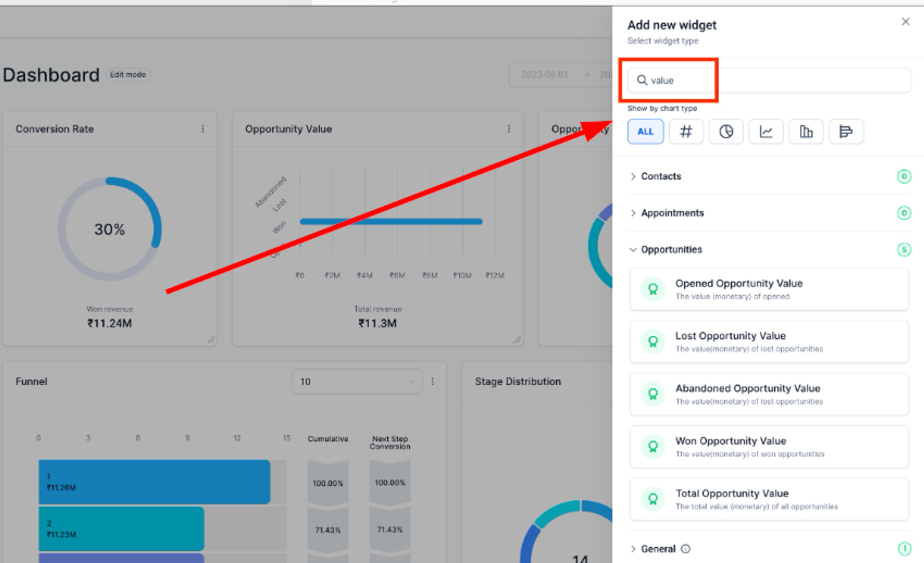Select the horizontal bar chart filter
This screenshot has height=563, width=924.
pos(846,132)
